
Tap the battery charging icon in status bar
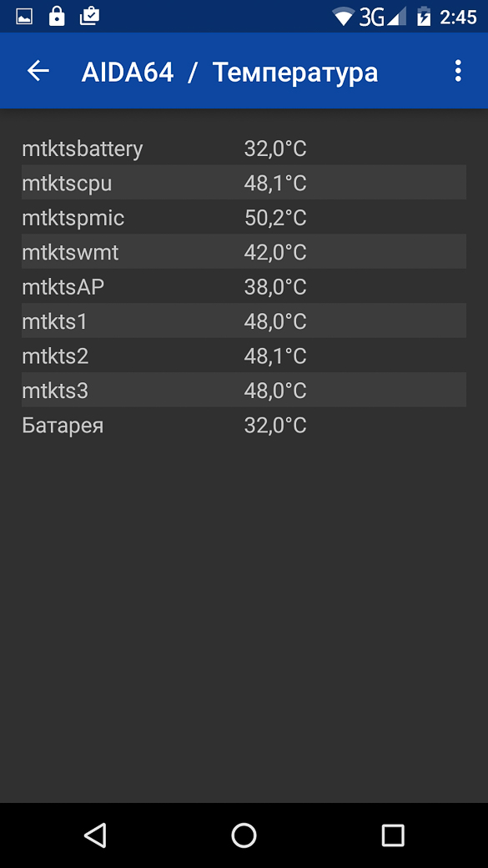[423, 18]
